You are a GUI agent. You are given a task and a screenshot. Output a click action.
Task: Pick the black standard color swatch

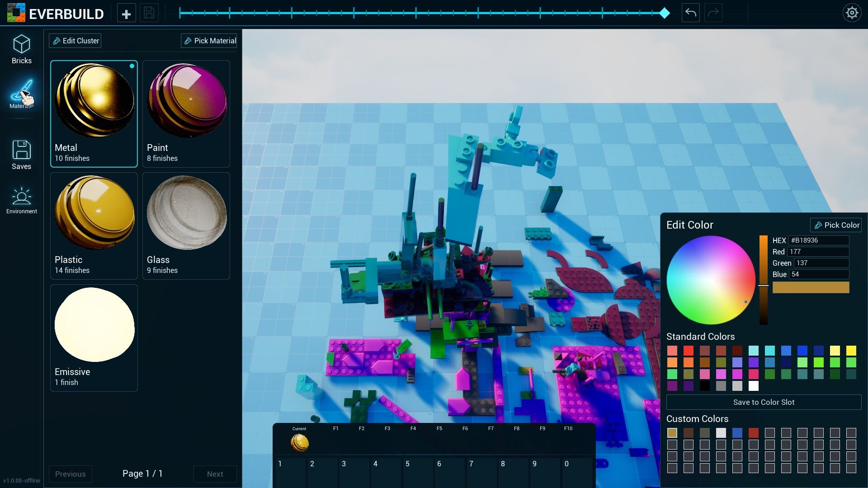coord(705,386)
